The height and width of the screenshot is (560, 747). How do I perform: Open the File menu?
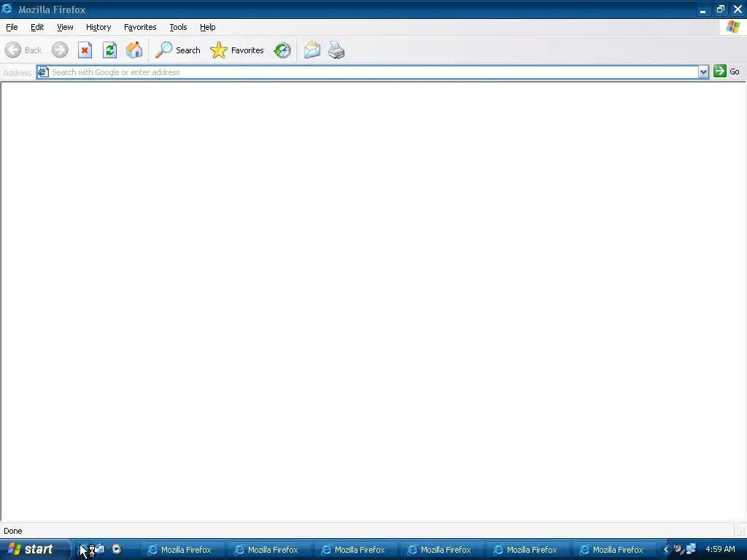point(12,27)
